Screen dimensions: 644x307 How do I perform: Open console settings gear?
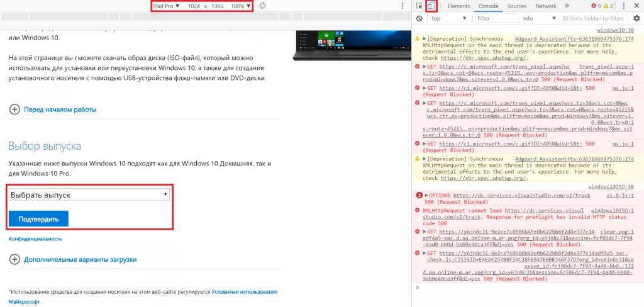point(636,18)
